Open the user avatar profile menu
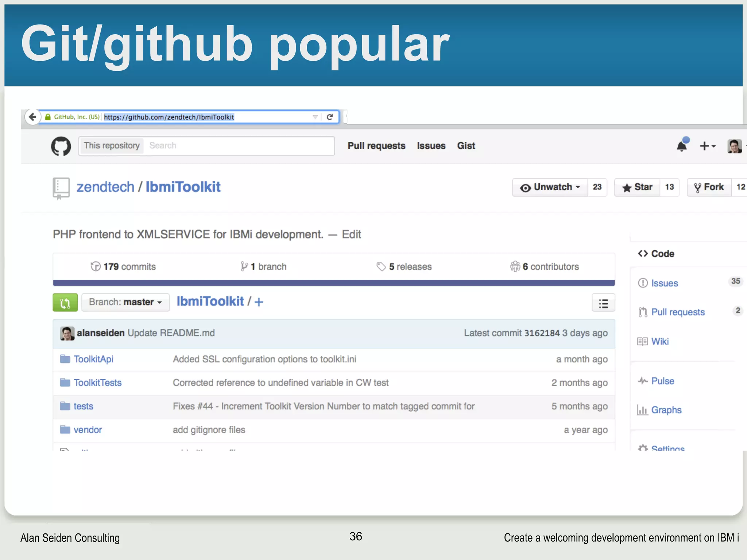Viewport: 747px width, 560px height. coord(735,146)
